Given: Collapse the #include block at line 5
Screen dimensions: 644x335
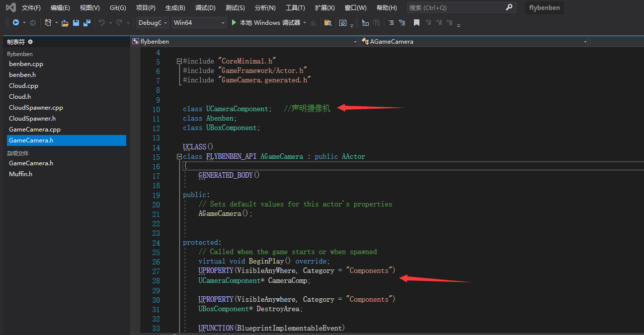Looking at the screenshot, I should coord(179,62).
